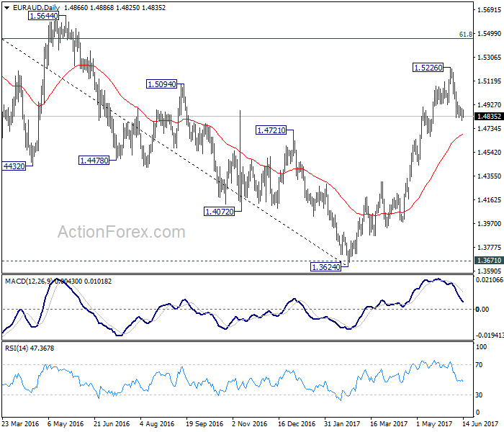Screen dimensions: 504x432
Task: Click the 2 Nov 2016 date label
Action: click(249, 424)
